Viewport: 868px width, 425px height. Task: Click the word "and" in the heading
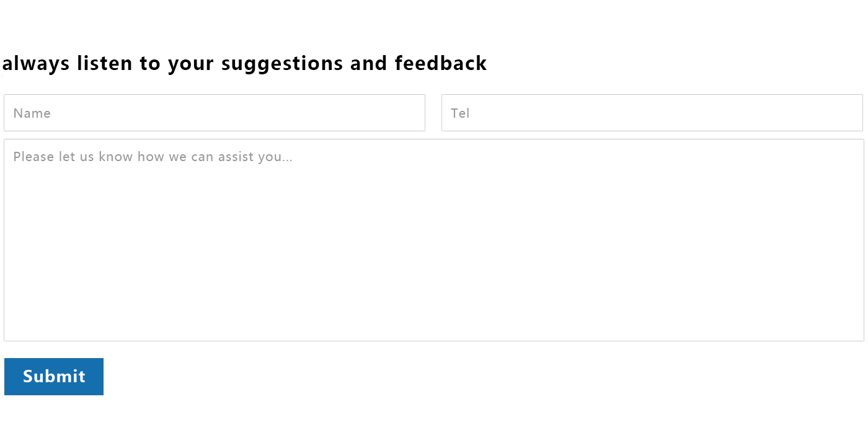pos(369,63)
